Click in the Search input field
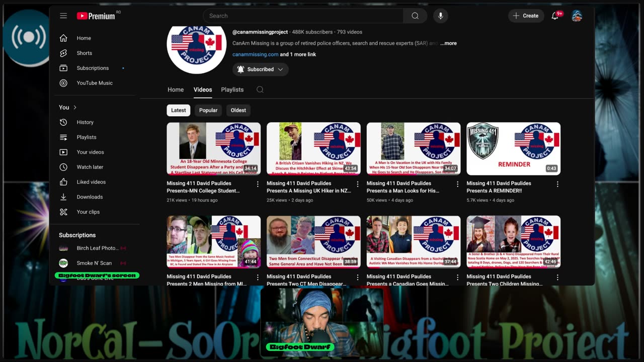This screenshot has width=644, height=362. (x=303, y=16)
